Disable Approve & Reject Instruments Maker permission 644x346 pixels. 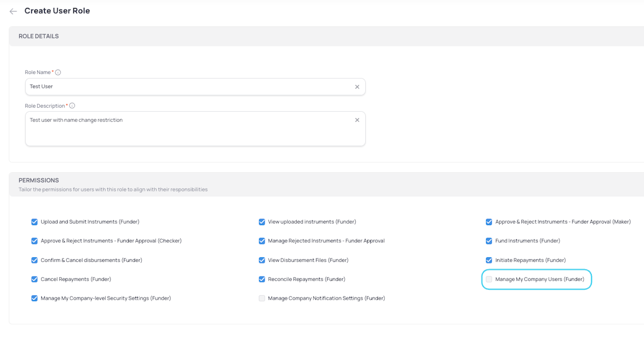tap(489, 222)
